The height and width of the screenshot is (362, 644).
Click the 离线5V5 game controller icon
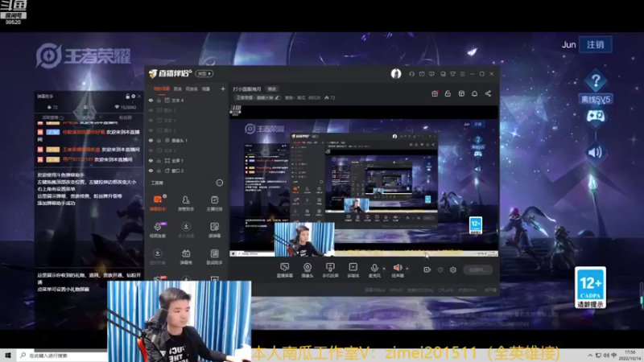pyautogui.click(x=595, y=116)
